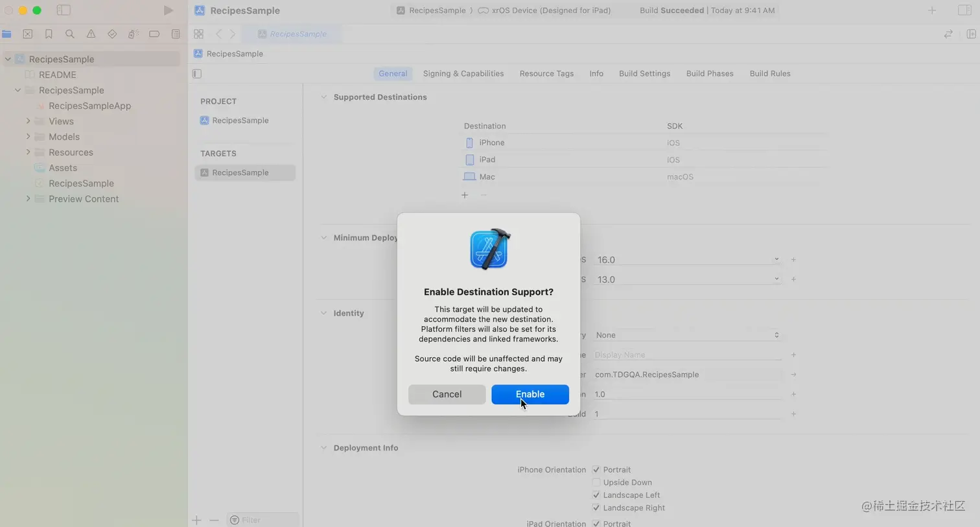980x527 pixels.
Task: Open the README file
Action: [x=58, y=75]
